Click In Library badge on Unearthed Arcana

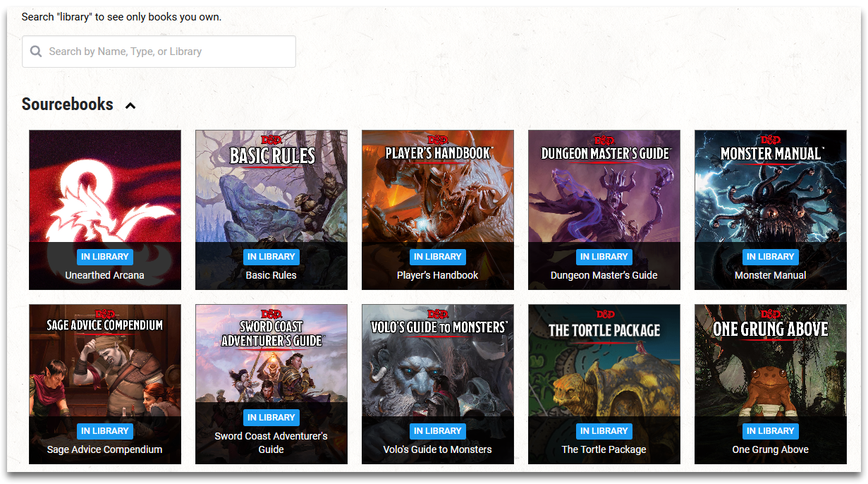(105, 257)
